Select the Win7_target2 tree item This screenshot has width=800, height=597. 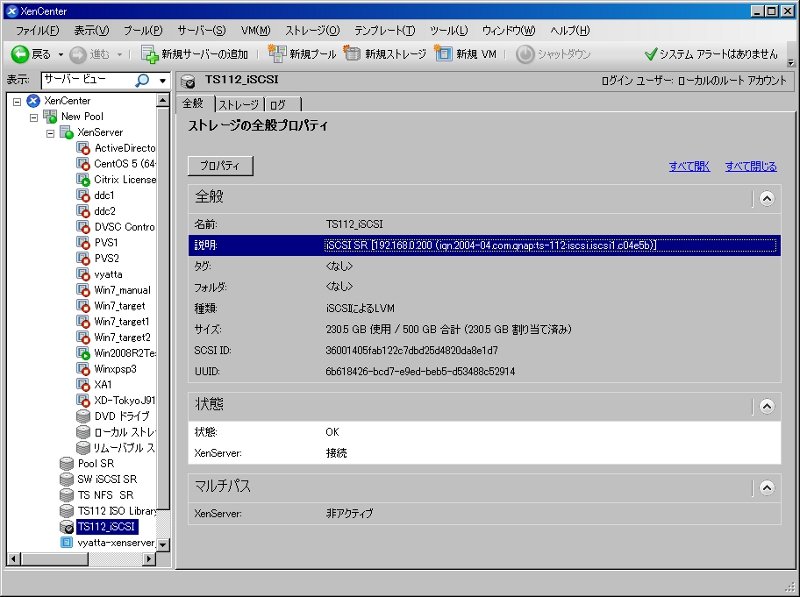[122, 338]
